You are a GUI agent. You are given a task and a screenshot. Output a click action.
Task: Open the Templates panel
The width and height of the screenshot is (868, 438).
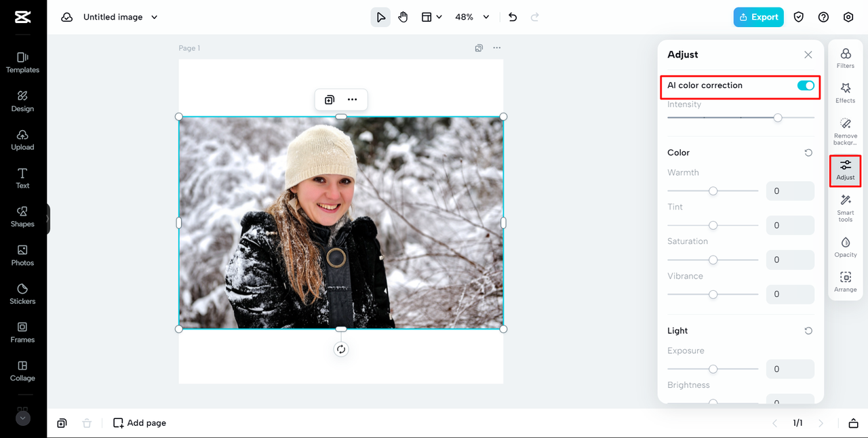[22, 62]
